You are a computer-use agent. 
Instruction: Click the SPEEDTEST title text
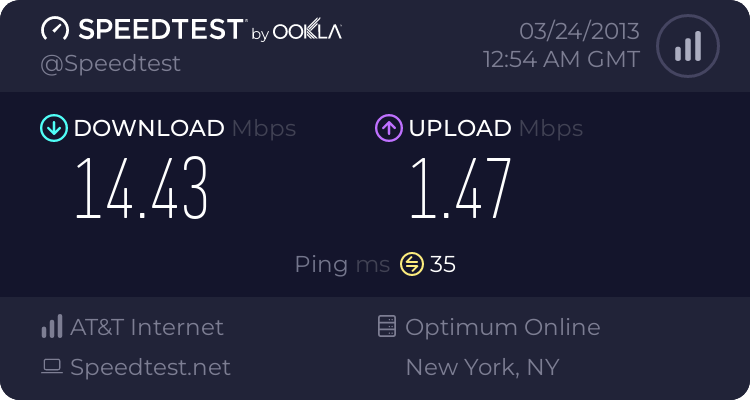(161, 29)
